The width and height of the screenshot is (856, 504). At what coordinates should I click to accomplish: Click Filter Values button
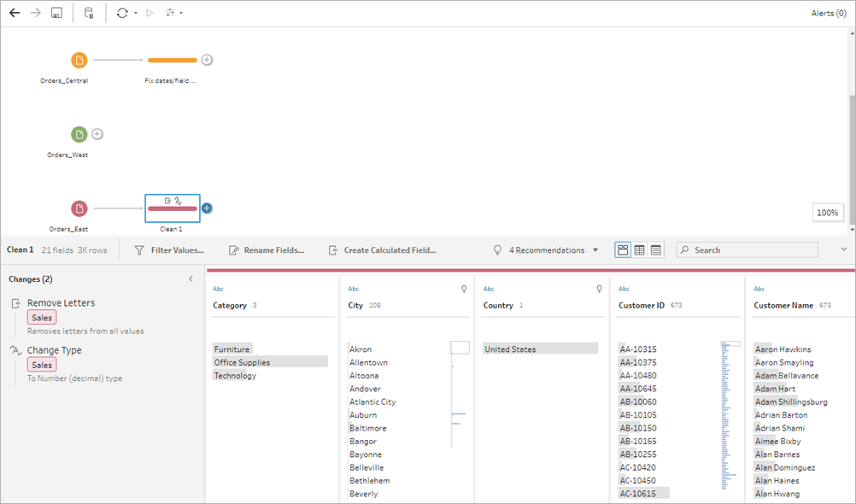click(170, 250)
